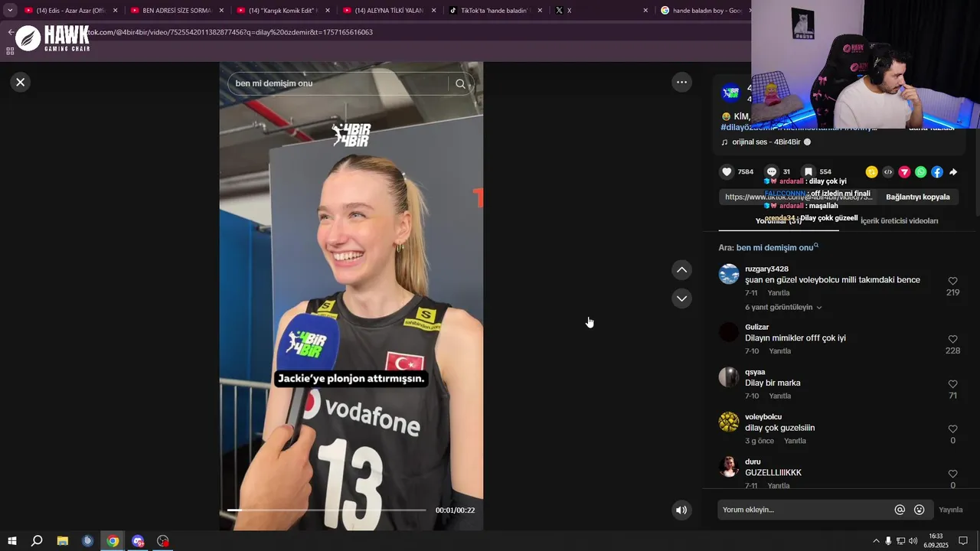Open voleybolcu profile avatar

point(729,422)
